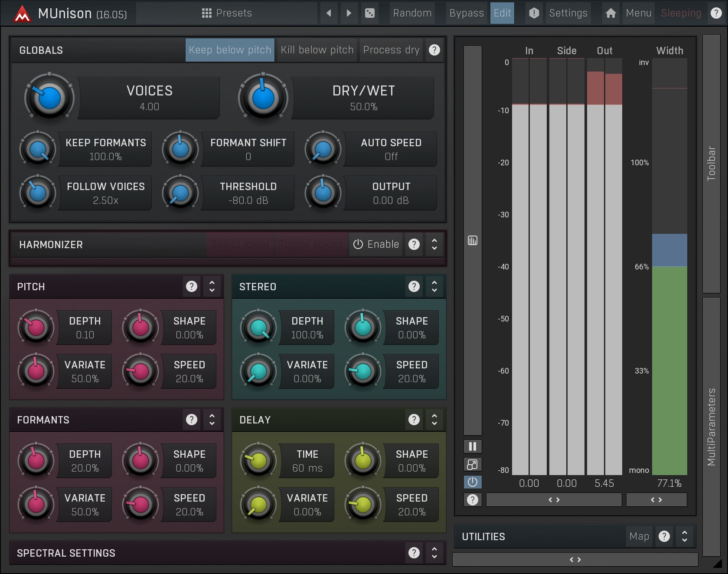This screenshot has width=728, height=574.
Task: Click the window resize corner grip
Action: coord(718,563)
